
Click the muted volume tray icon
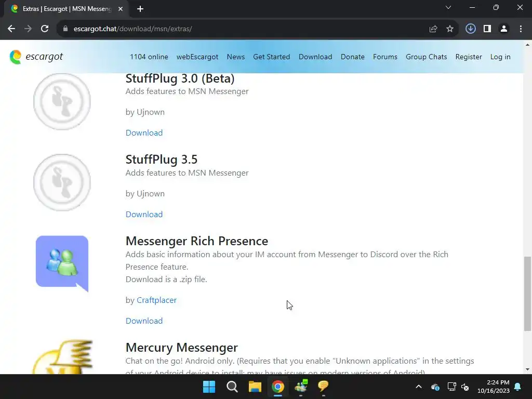point(465,387)
